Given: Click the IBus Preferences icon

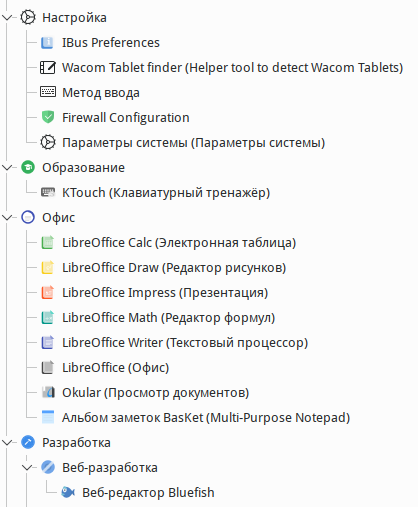Looking at the screenshot, I should (x=47, y=43).
